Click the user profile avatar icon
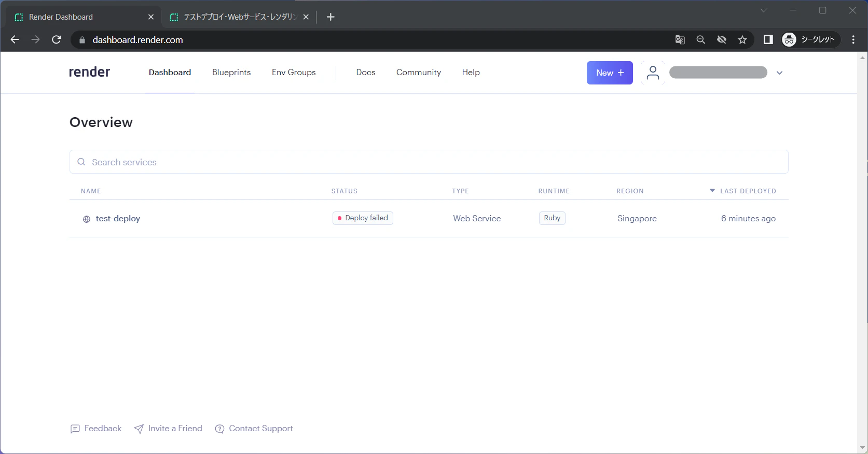Viewport: 868px width, 454px height. coord(653,73)
